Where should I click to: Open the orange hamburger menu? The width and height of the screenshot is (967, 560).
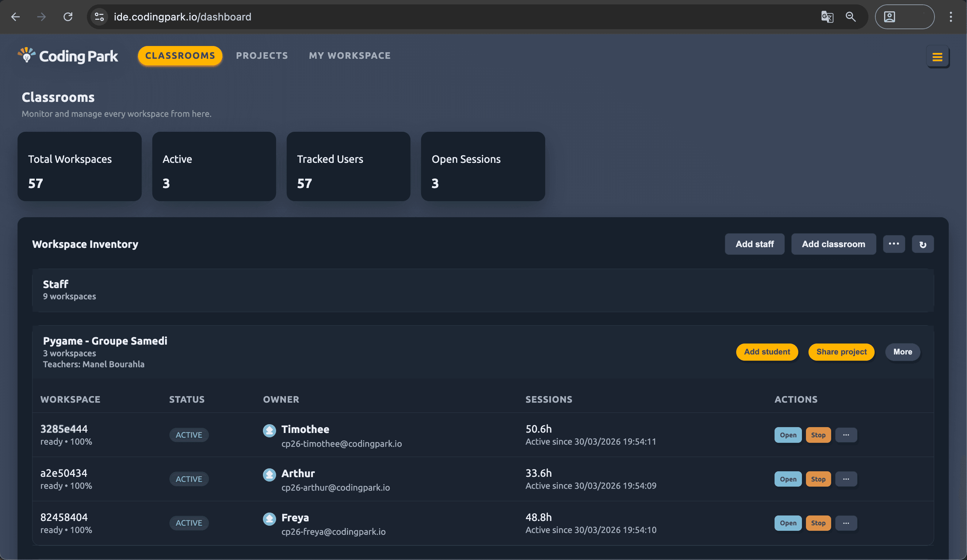point(937,57)
